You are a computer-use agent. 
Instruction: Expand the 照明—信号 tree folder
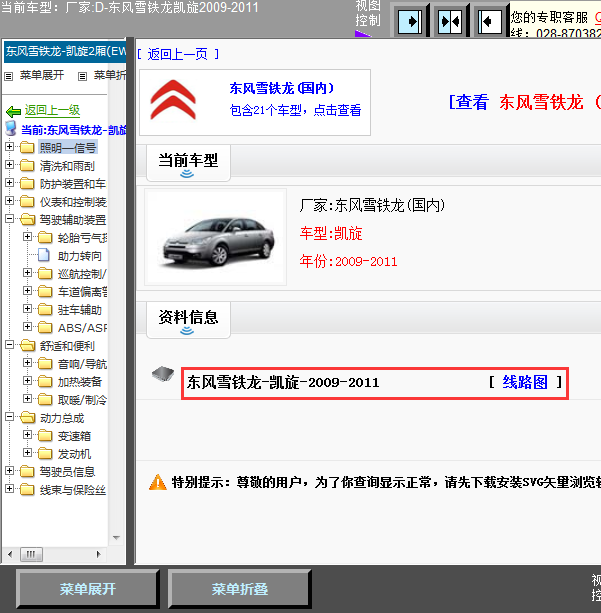pos(10,148)
